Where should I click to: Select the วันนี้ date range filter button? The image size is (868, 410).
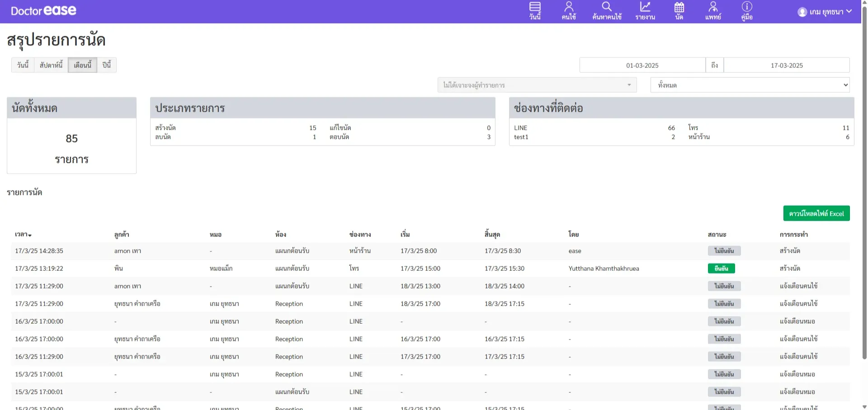23,65
